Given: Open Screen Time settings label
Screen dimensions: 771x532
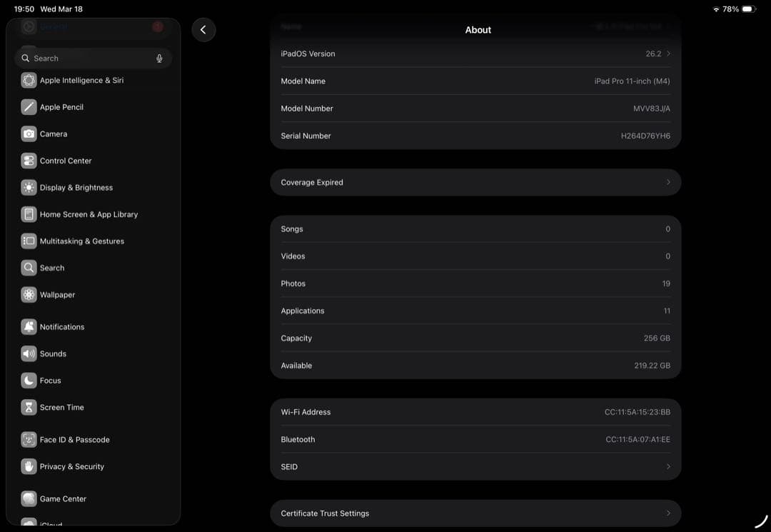Looking at the screenshot, I should coord(61,407).
